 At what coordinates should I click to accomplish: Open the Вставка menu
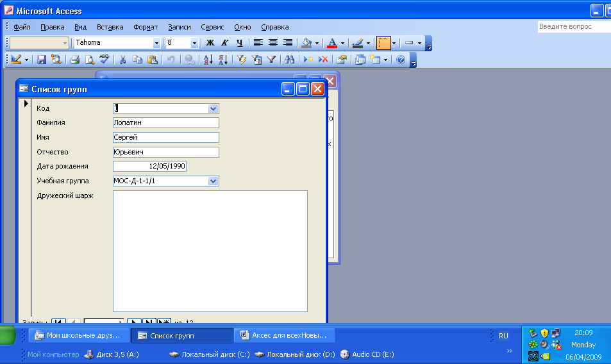point(110,28)
